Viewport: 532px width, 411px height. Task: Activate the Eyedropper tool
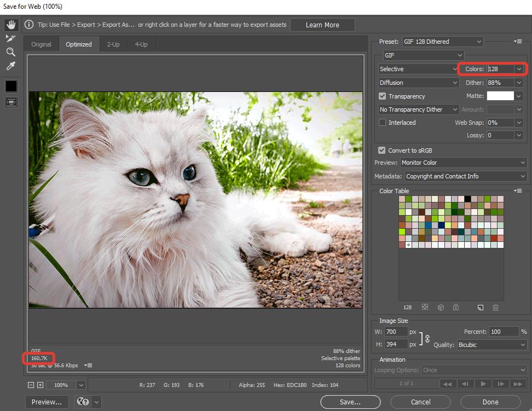[x=11, y=66]
